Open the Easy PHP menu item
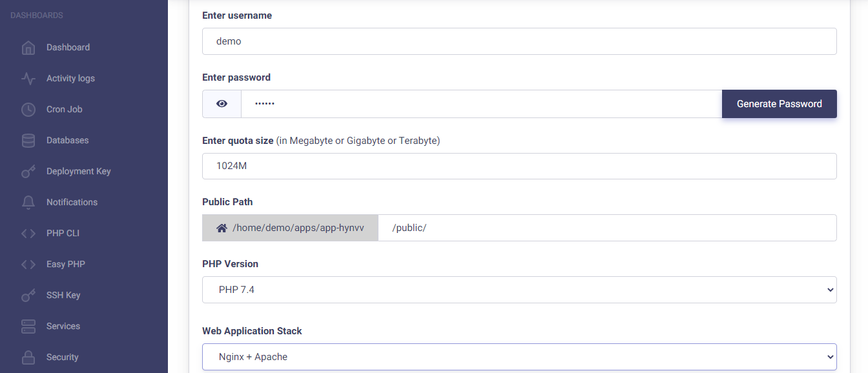Image resolution: width=868 pixels, height=373 pixels. tap(65, 264)
